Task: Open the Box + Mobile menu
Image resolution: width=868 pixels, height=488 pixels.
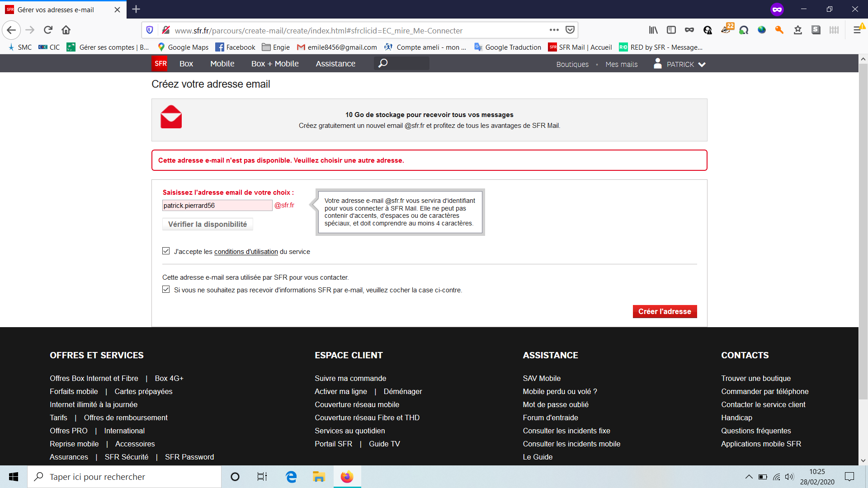Action: point(275,64)
